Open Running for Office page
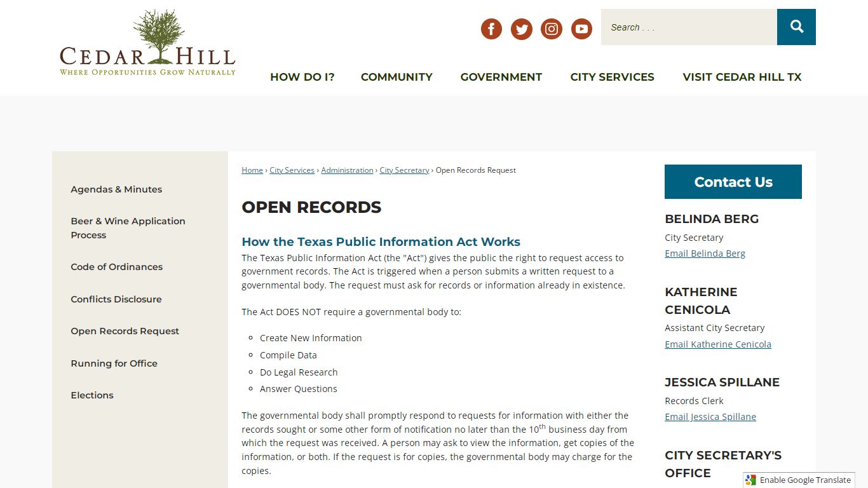This screenshot has width=868, height=488. click(x=114, y=363)
